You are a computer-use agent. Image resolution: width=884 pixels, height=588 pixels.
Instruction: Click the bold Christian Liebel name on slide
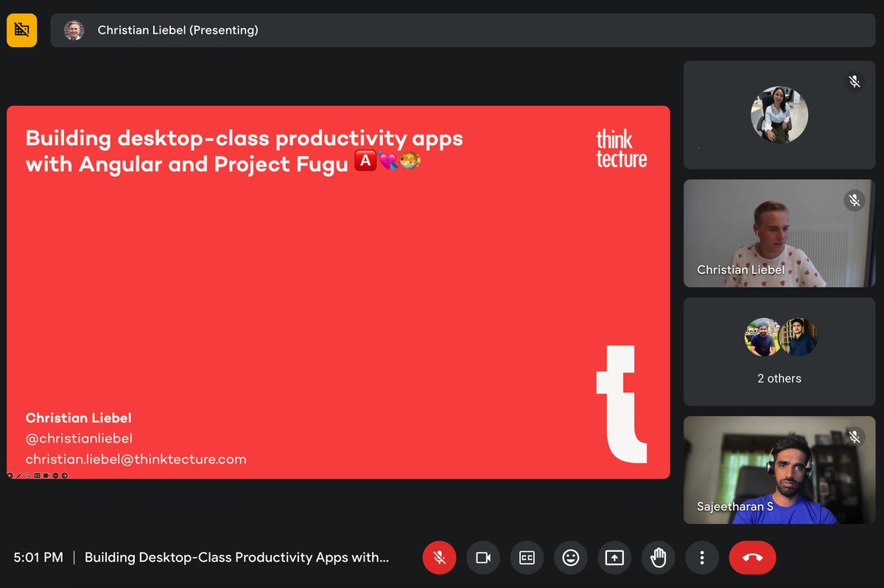78,418
